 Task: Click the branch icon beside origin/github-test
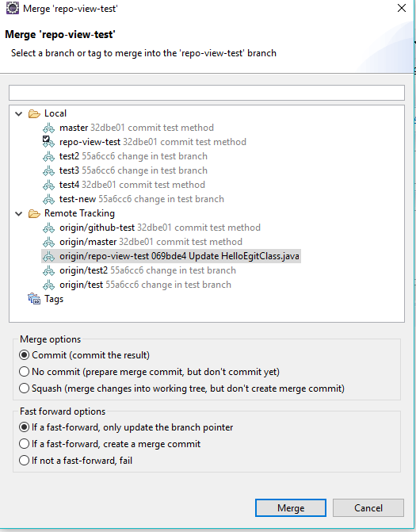[x=48, y=228]
